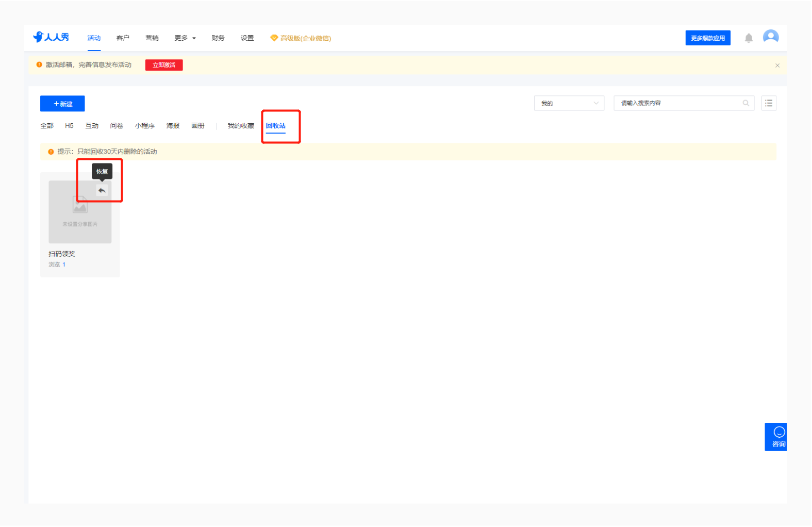Open the 财务 navigation item
812x527 pixels.
(218, 38)
